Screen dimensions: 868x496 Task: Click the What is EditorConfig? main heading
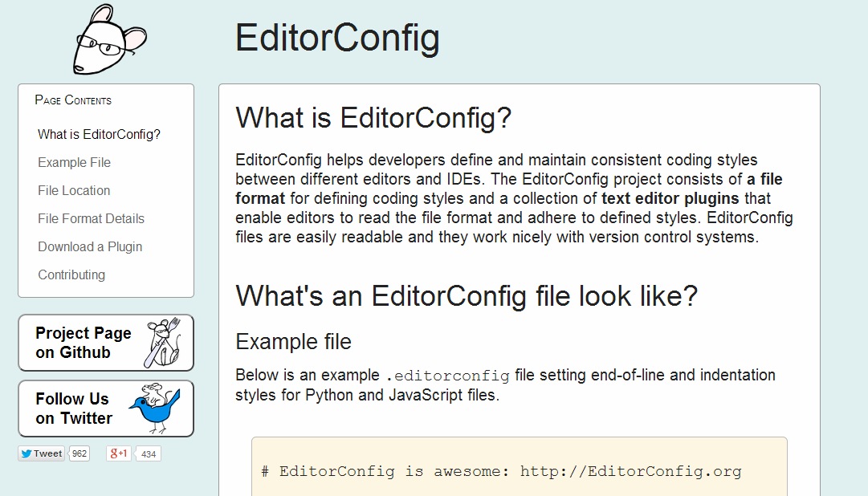click(373, 118)
